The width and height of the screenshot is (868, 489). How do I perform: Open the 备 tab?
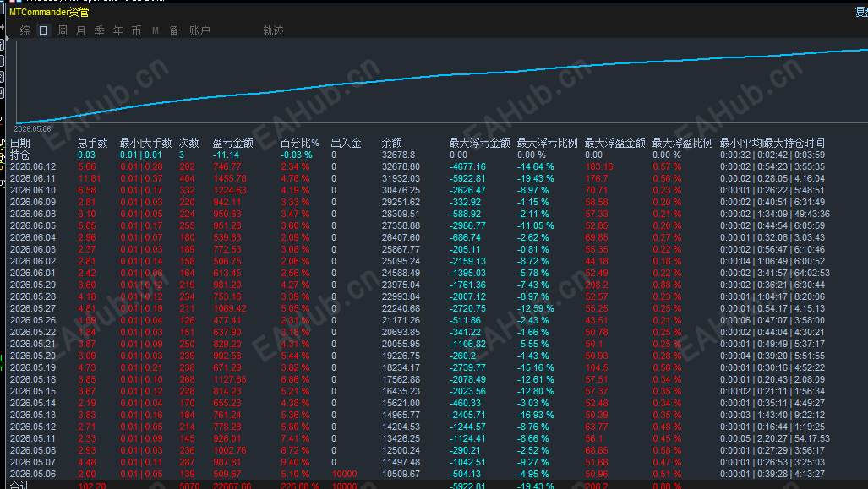tap(174, 31)
